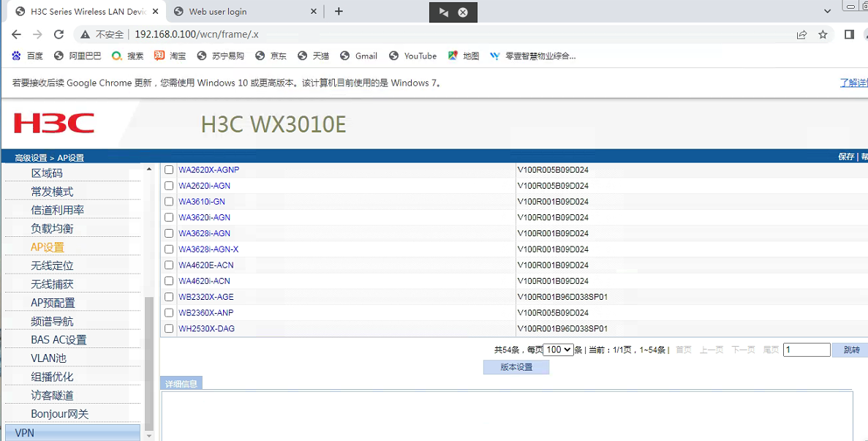Toggle the browser side panel icon
Screen dimensions: 868x441
pyautogui.click(x=849, y=34)
